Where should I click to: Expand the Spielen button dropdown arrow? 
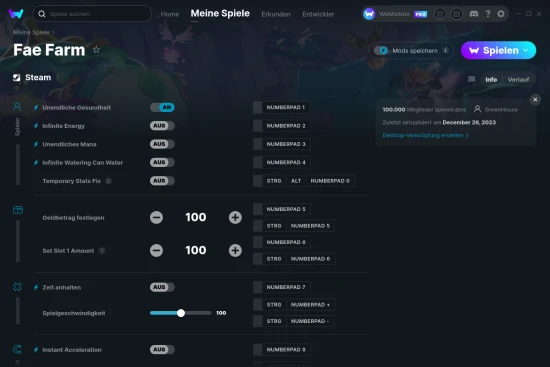point(526,51)
